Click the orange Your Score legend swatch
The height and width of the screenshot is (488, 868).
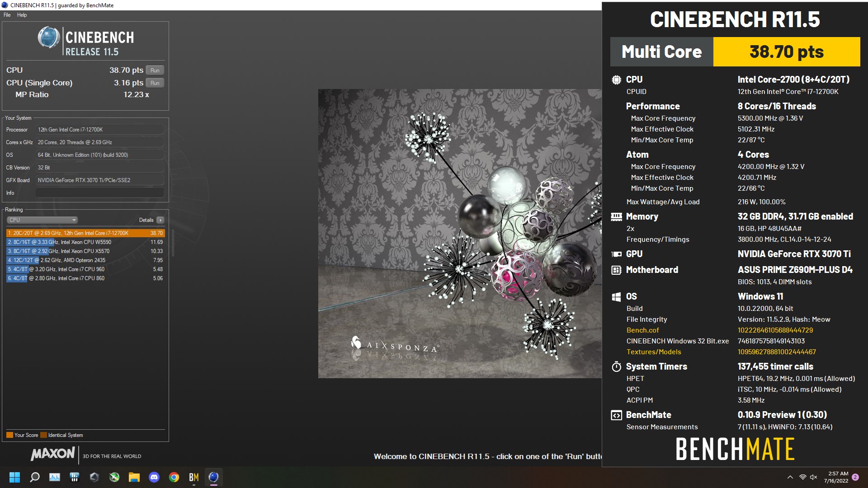(x=9, y=435)
